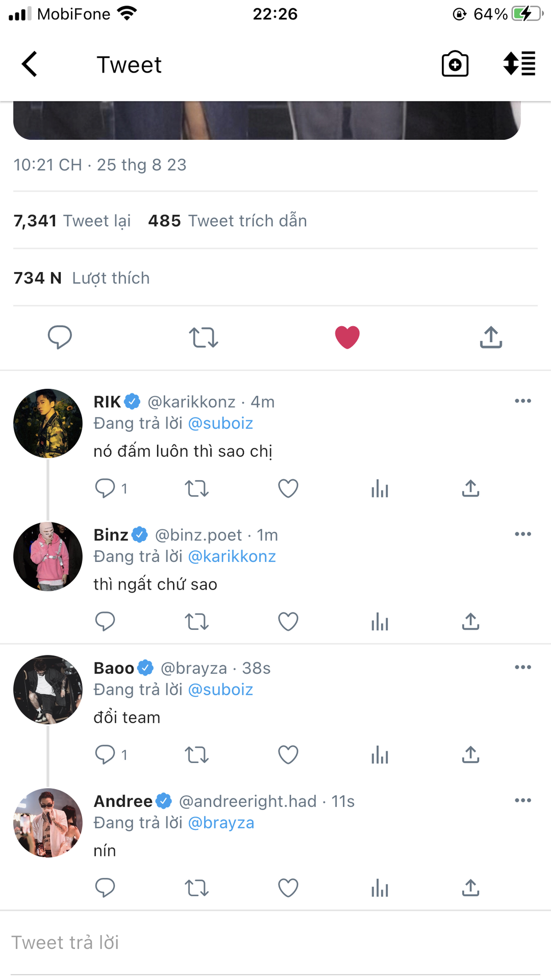View the 7,341 Tweet lại list
Screen dimensions: 551x980
click(x=72, y=221)
